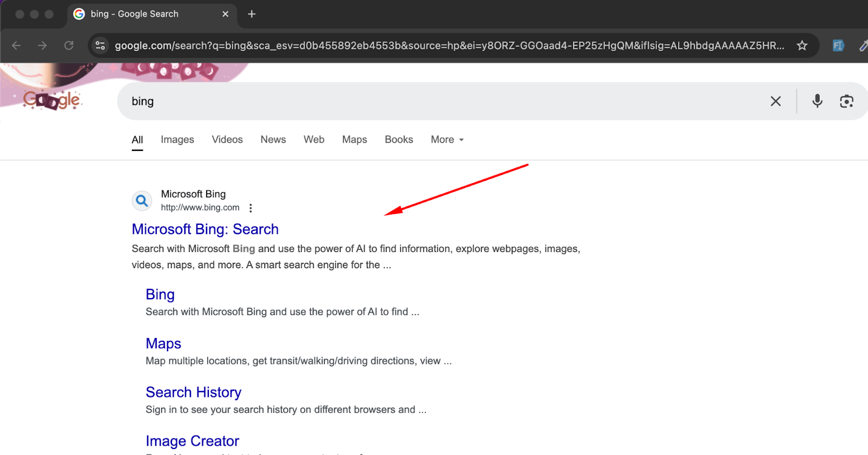Click the address bar URL
868x455 pixels.
pos(449,46)
